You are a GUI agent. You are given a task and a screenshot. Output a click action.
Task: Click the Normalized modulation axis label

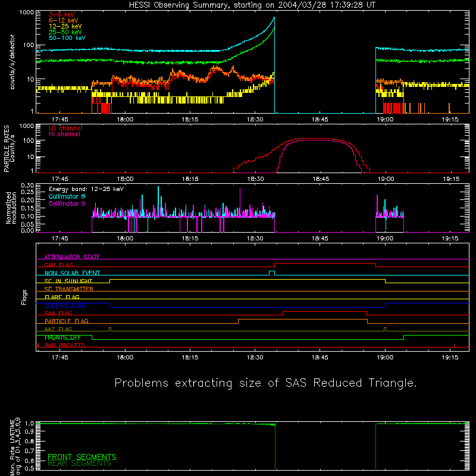(x=11, y=208)
